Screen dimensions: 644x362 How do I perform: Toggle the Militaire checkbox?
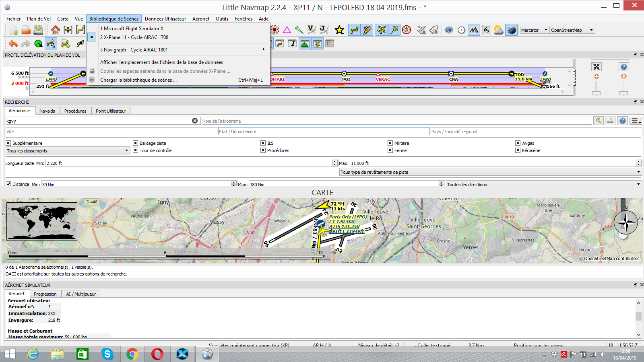pyautogui.click(x=390, y=143)
